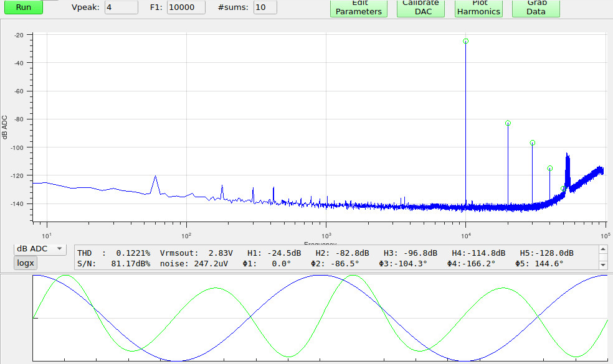Click the dB ADC y-axis label
Screen dimensions: 613x364
pyautogui.click(x=4, y=128)
